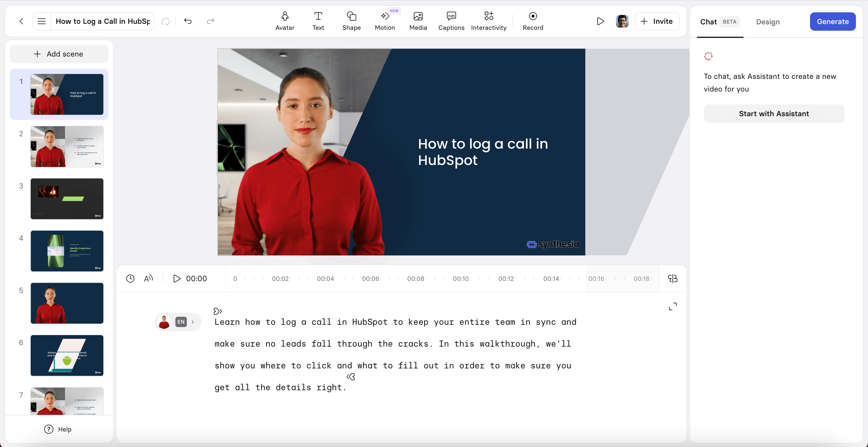Open the Shape tool
868x447 pixels.
pos(351,21)
